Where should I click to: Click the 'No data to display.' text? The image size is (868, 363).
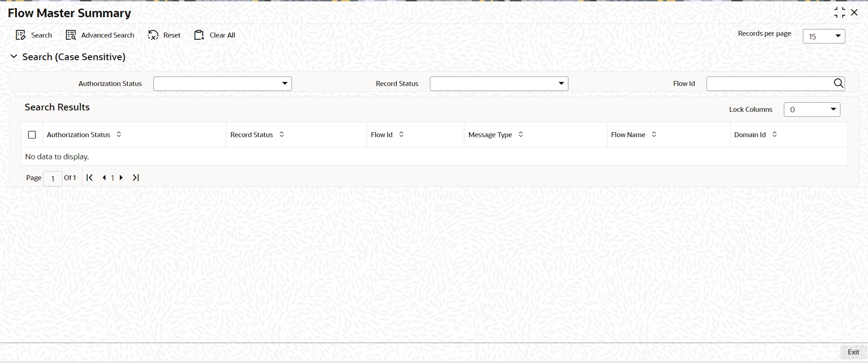(57, 157)
